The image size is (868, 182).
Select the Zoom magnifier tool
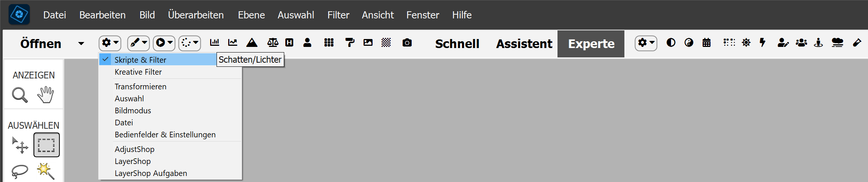tap(20, 95)
